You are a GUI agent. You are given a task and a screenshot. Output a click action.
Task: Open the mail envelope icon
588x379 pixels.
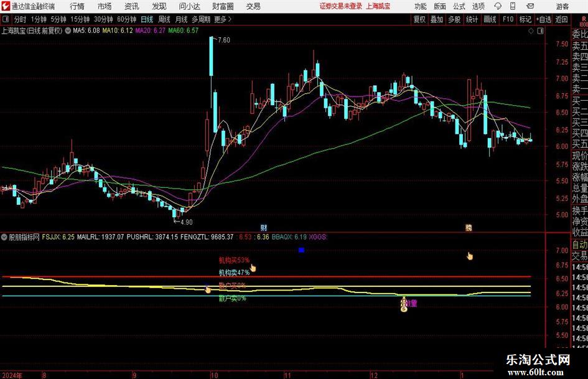coord(530,6)
